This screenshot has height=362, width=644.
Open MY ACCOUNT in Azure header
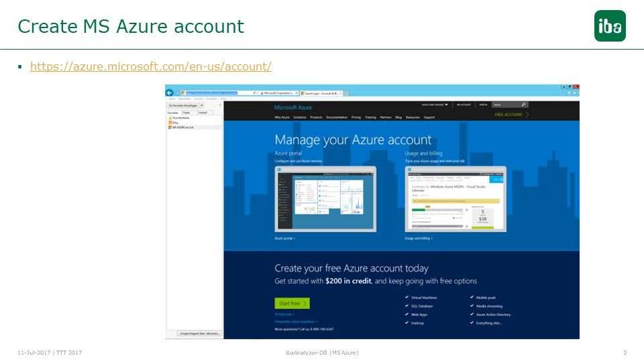point(464,105)
